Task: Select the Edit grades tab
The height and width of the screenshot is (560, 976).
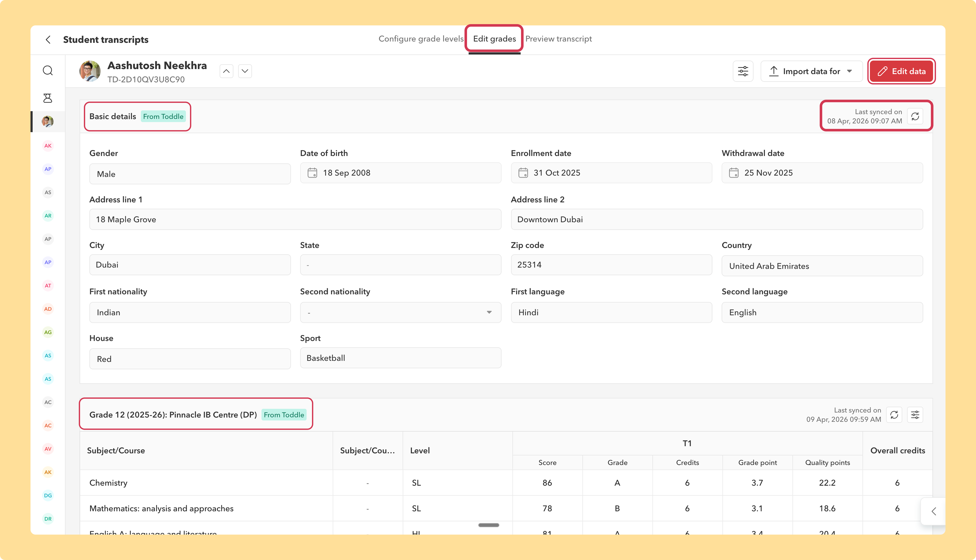Action: 495,39
